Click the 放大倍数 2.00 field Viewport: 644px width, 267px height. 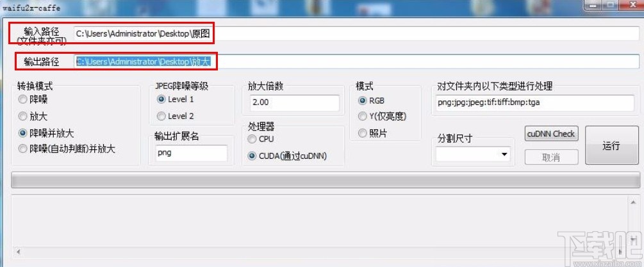(x=295, y=102)
